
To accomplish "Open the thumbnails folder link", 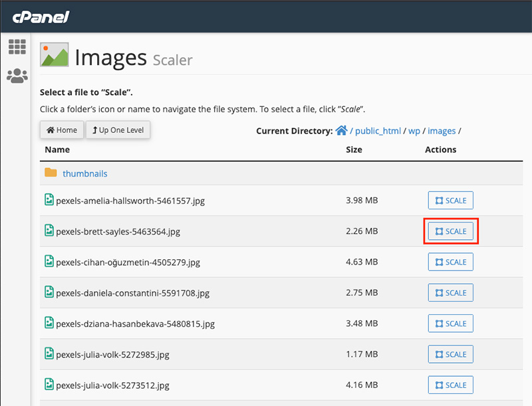I will [84, 173].
